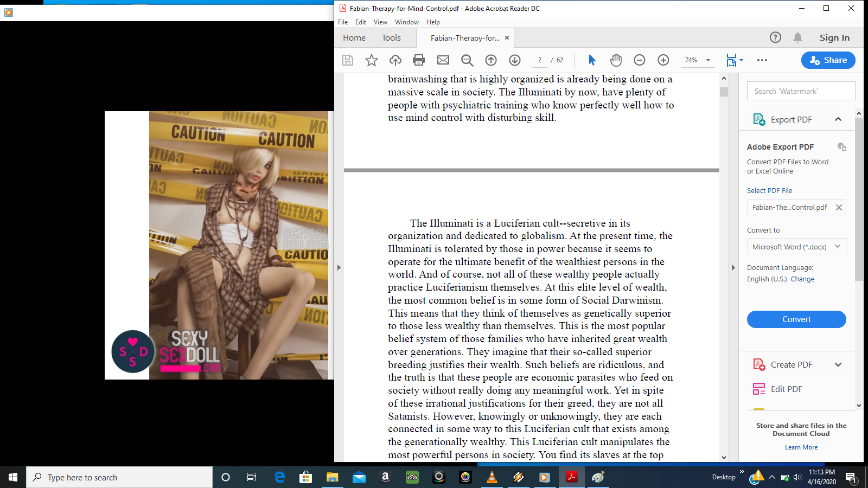This screenshot has width=868, height=488.
Task: Open the Windows Start menu
Action: tap(13, 477)
